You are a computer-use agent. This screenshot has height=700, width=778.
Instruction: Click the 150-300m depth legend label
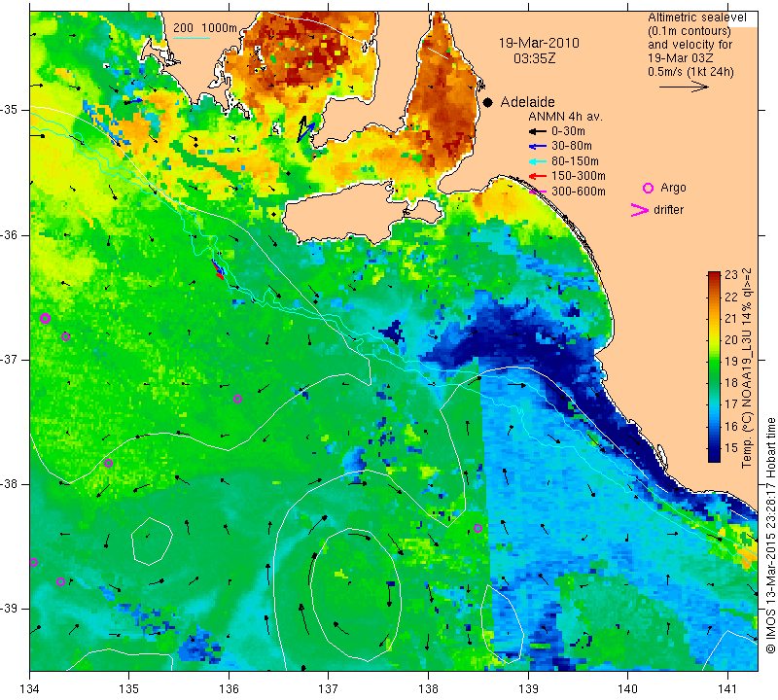(x=578, y=176)
